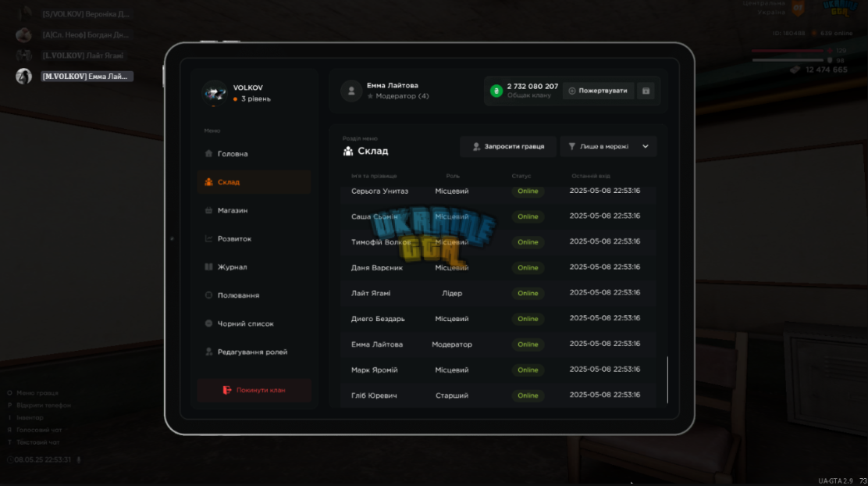Click the funnel filter icon
The height and width of the screenshot is (486, 868).
(572, 147)
